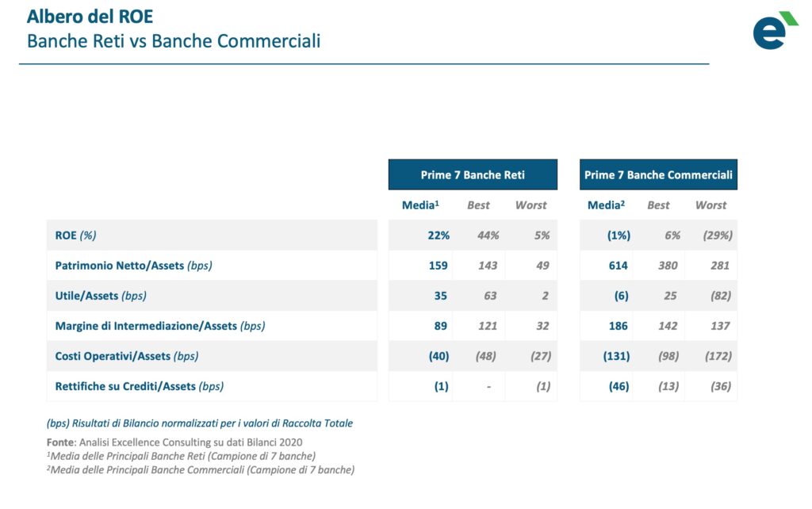Select the 614 Patrimonio Netto Media value
The image size is (812, 509).
tap(618, 266)
